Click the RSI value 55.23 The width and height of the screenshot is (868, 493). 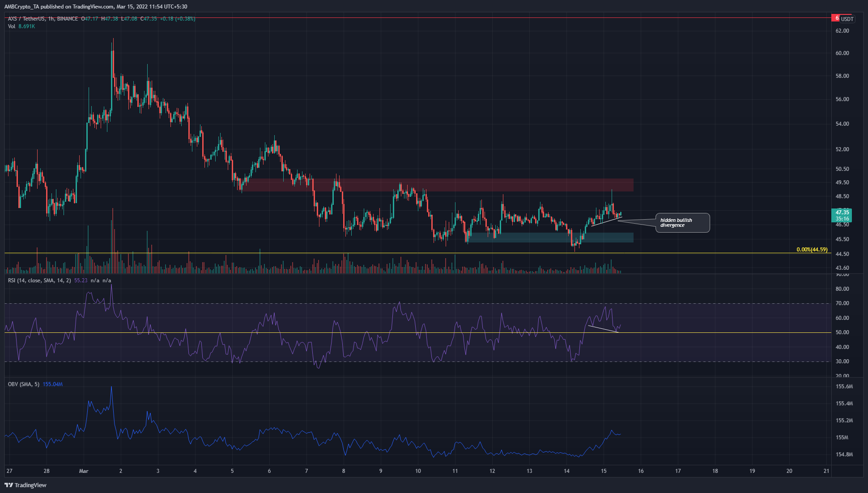[81, 280]
